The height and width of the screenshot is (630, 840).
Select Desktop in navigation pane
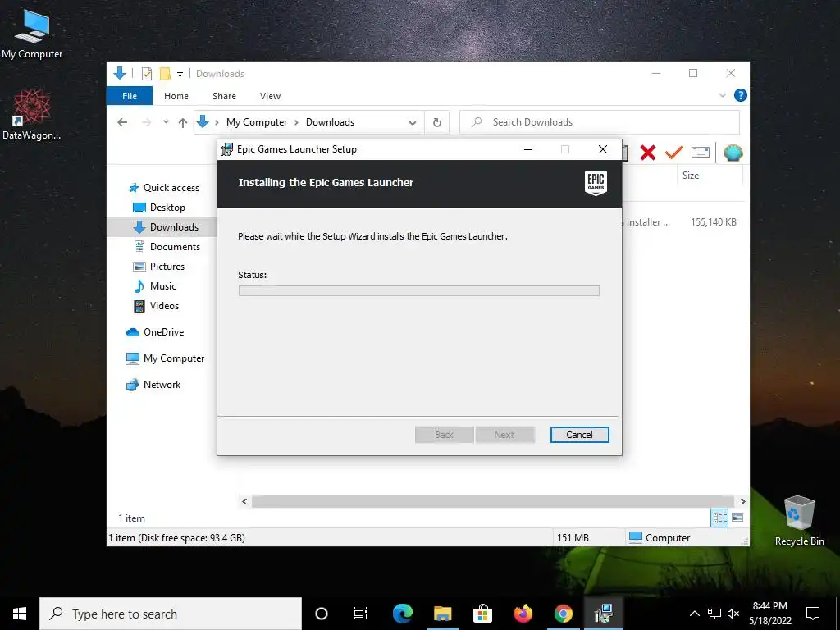point(159,208)
